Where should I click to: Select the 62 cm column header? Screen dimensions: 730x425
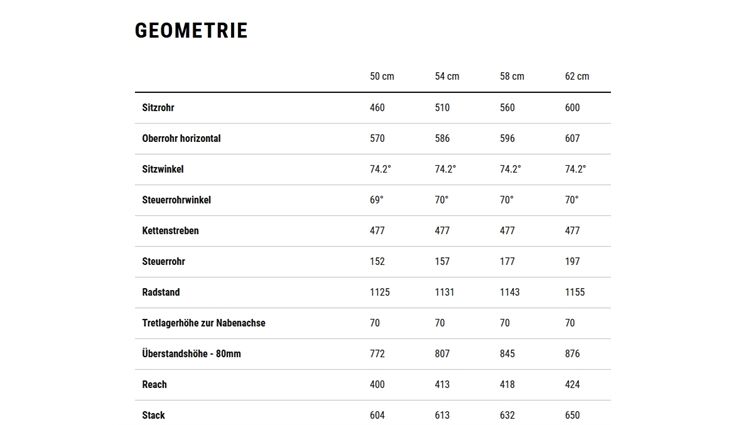click(x=577, y=76)
